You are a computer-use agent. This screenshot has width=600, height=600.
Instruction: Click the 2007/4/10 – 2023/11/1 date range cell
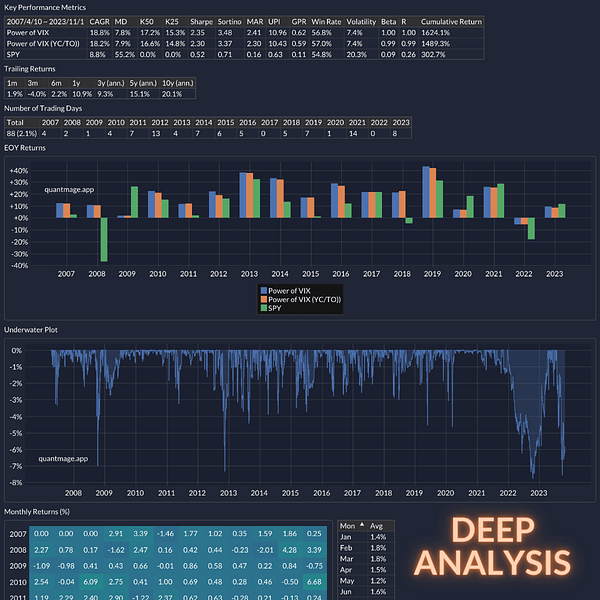click(45, 22)
